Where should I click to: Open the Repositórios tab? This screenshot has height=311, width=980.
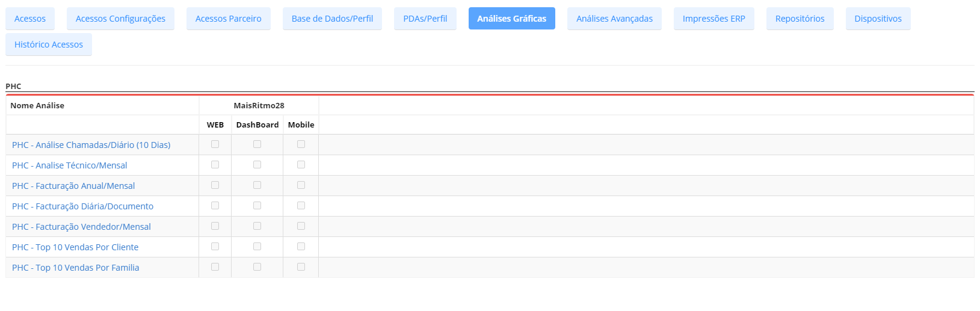click(800, 19)
